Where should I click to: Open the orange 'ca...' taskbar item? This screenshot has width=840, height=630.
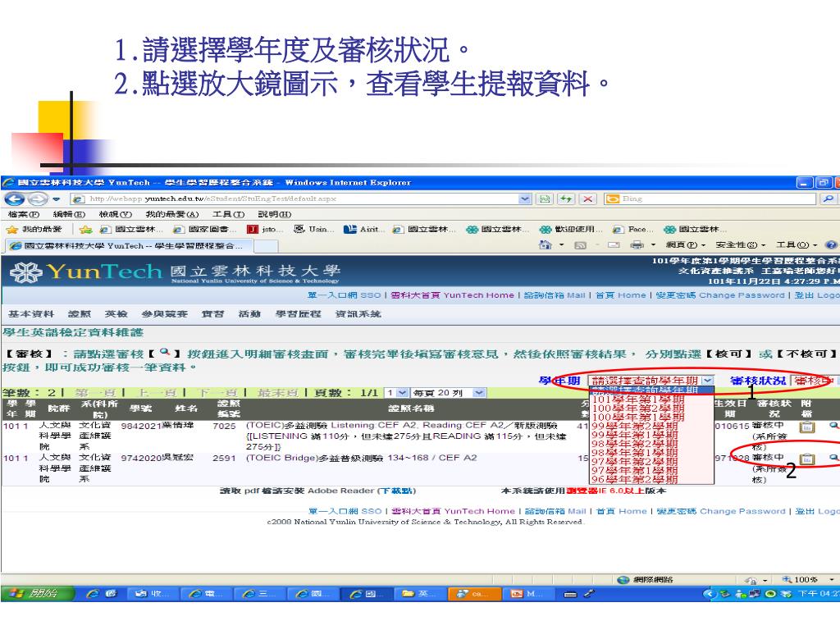coord(477,594)
